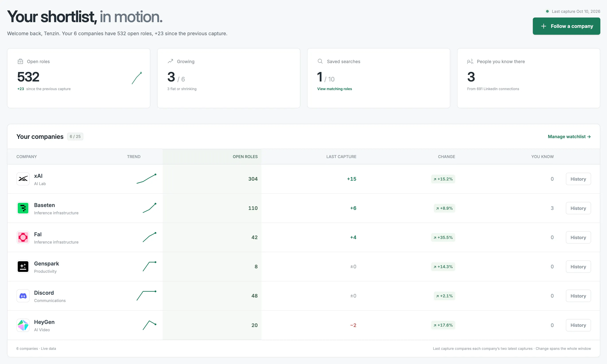Click the HeyGen trend sparkline

coord(149,325)
